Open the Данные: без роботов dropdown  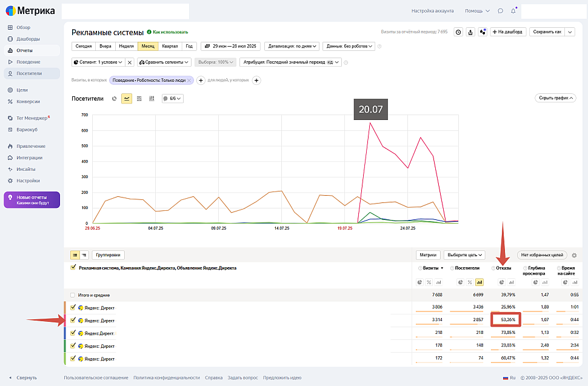click(349, 46)
